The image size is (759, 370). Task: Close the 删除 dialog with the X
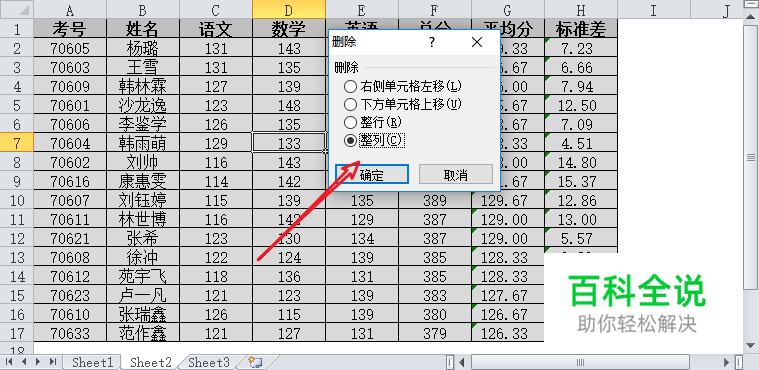click(x=477, y=43)
